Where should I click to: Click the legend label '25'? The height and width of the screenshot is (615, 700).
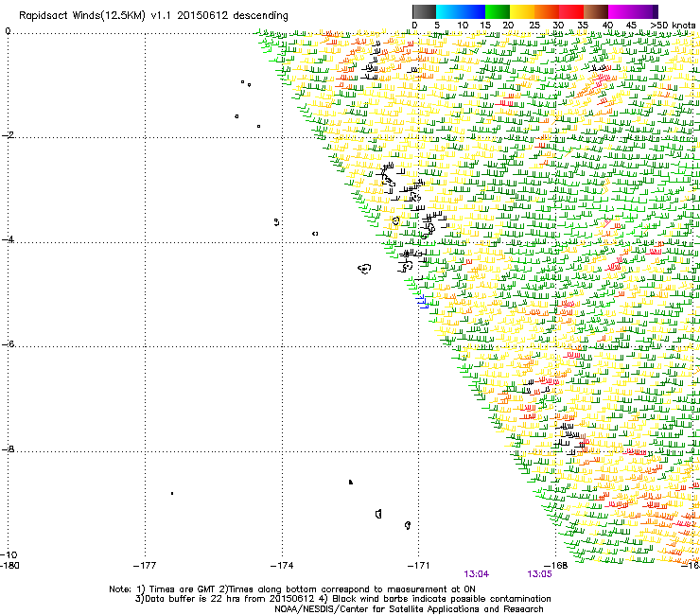coord(534,26)
